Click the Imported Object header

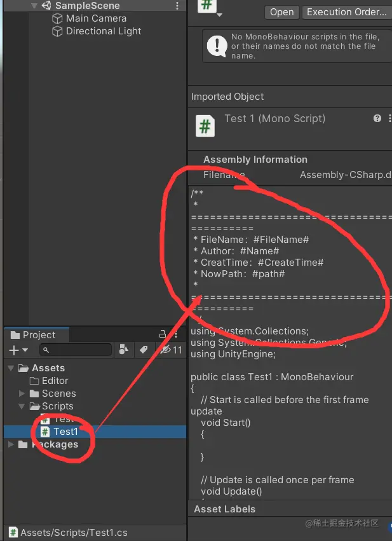click(227, 97)
